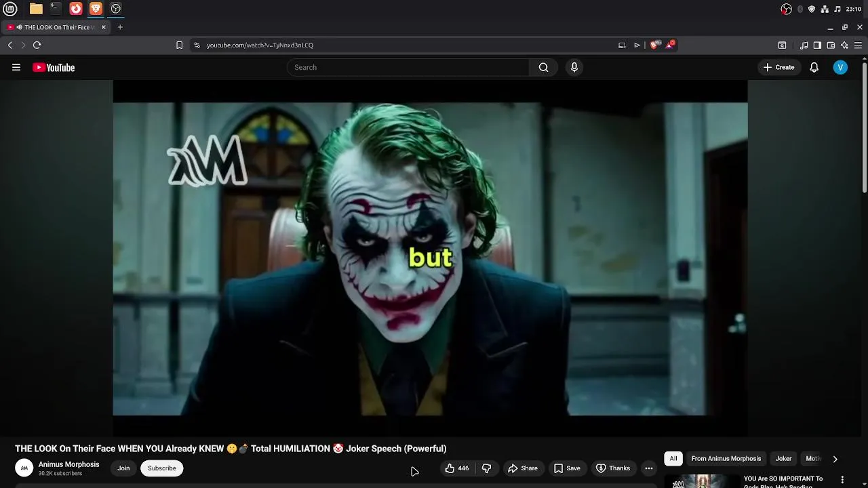This screenshot has height=488, width=868.
Task: Open the Brave Wallet icon
Action: coord(831,45)
